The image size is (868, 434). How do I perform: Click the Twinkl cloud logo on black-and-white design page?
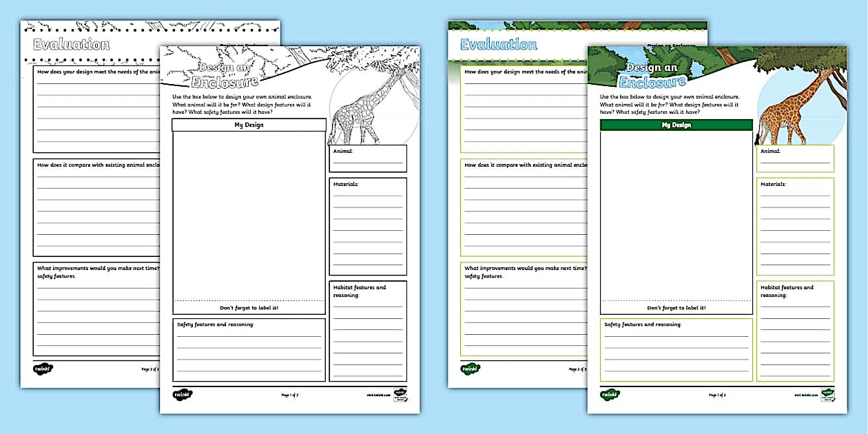[183, 394]
